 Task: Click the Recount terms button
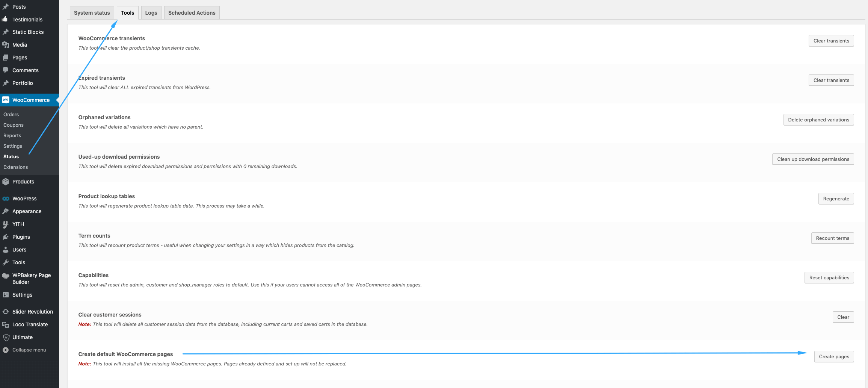(832, 238)
